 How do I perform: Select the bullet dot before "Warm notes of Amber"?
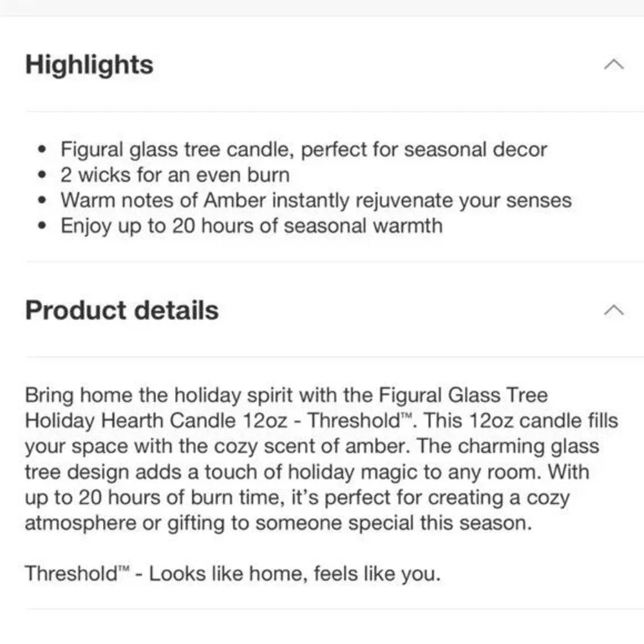(x=42, y=200)
